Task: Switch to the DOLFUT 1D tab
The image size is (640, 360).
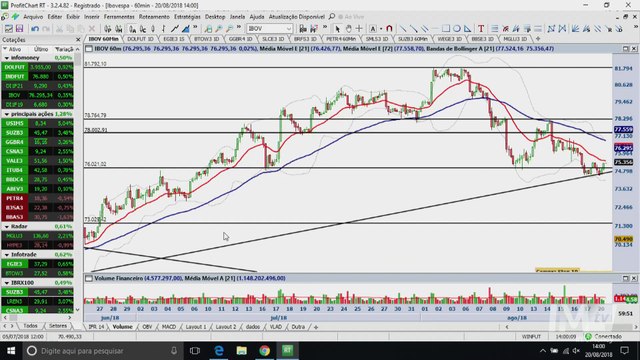Action: [x=140, y=39]
